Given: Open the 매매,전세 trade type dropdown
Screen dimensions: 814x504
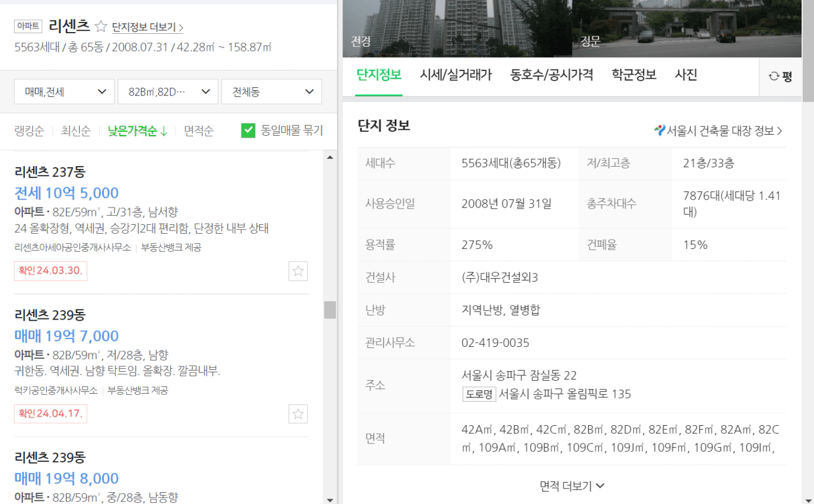Looking at the screenshot, I should 64,92.
